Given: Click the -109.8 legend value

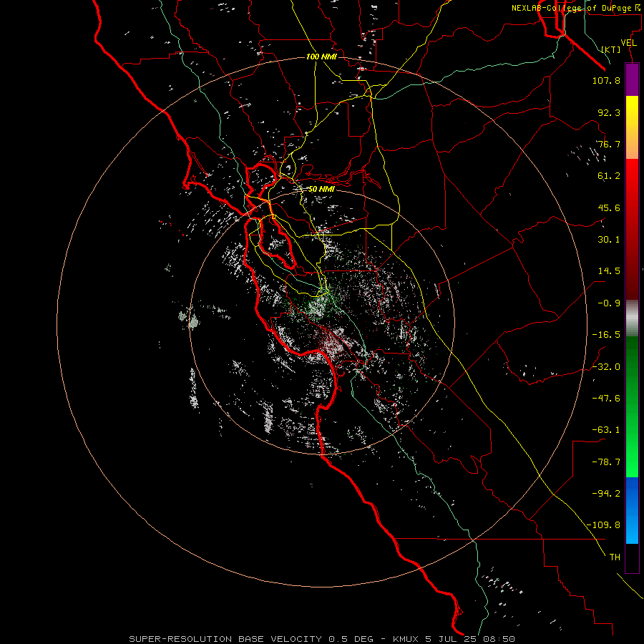Looking at the screenshot, I should point(603,525).
